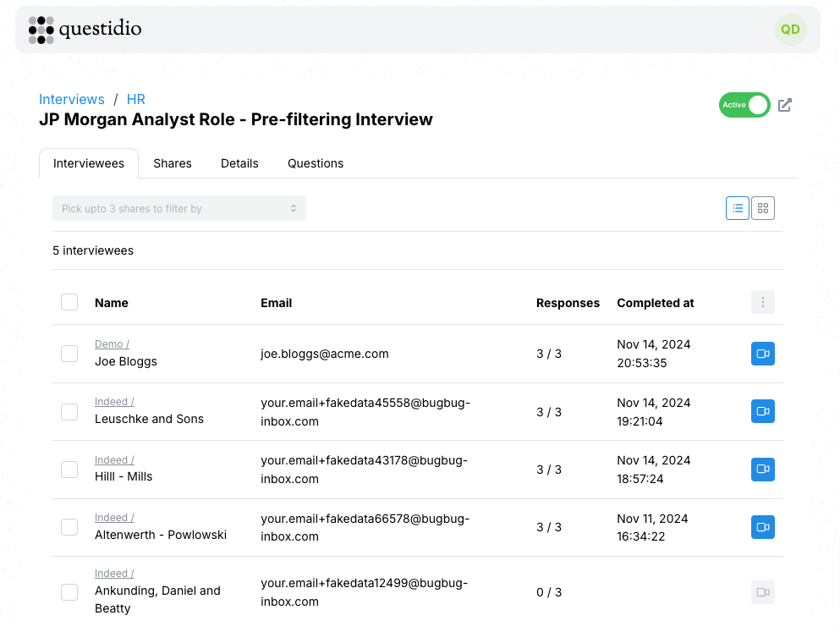Open the shares filter dropdown
840x632 pixels.
coord(179,208)
